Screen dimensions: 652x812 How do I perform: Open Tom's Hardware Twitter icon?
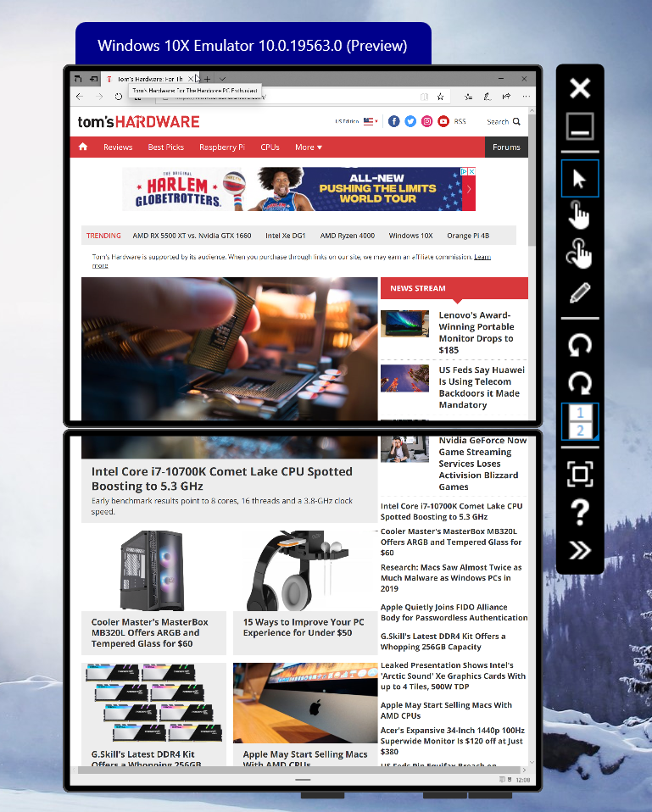click(410, 121)
